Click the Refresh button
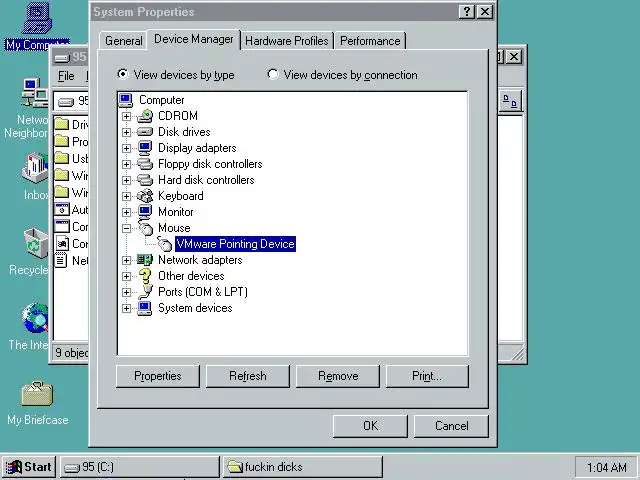 point(248,376)
